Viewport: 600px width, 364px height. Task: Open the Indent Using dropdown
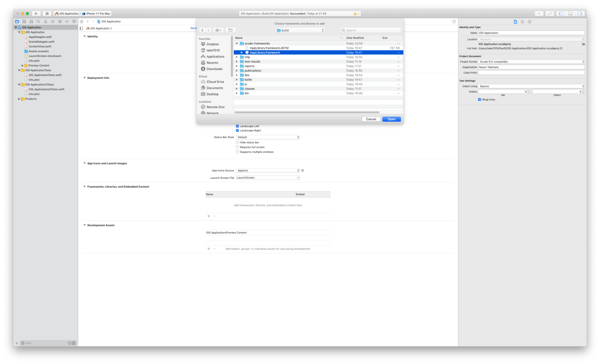531,86
